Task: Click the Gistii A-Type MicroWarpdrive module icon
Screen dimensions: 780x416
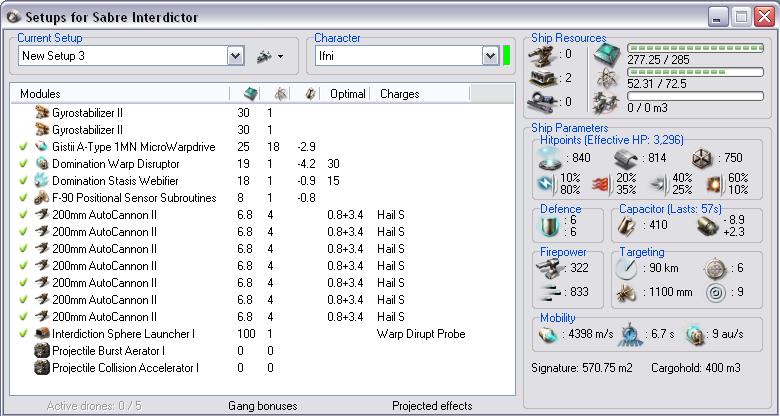Action: coord(41,147)
